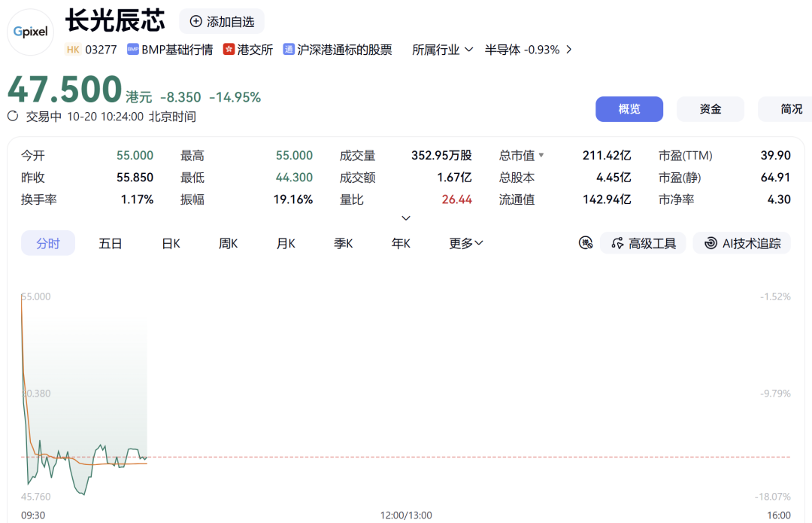The image size is (812, 523).
Task: Expand the 所属行业 dropdown
Action: click(x=442, y=50)
